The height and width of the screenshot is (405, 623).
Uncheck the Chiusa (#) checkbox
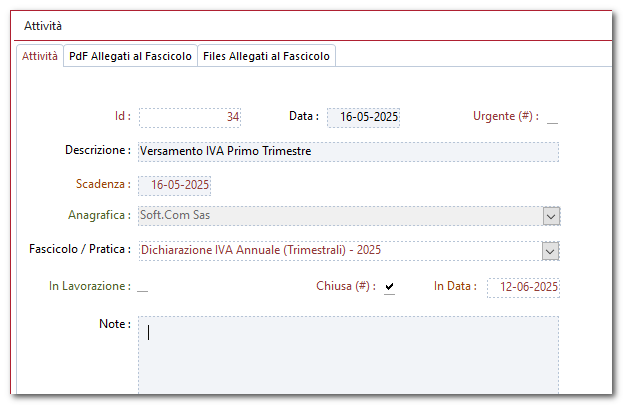(x=389, y=287)
